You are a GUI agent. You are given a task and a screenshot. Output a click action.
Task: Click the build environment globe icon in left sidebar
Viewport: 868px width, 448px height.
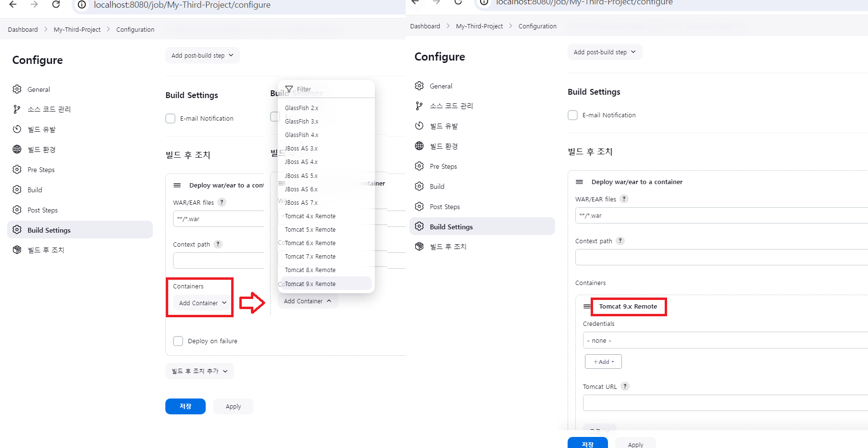point(17,149)
